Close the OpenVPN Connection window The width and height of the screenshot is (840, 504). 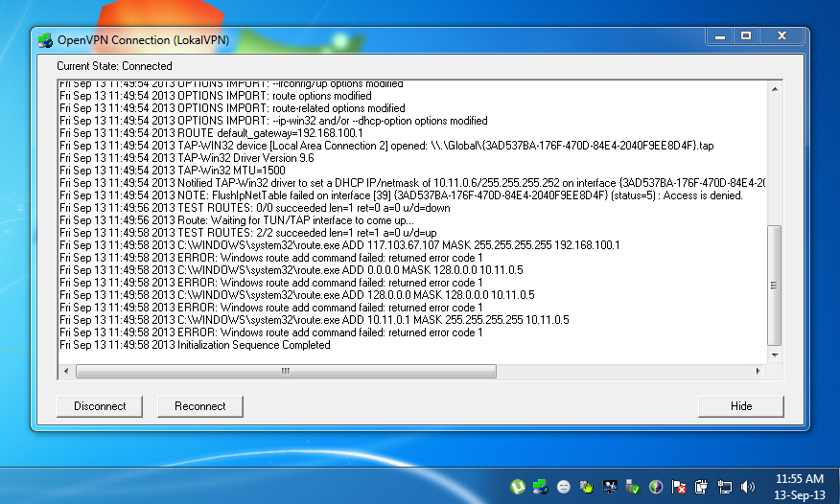pyautogui.click(x=782, y=36)
